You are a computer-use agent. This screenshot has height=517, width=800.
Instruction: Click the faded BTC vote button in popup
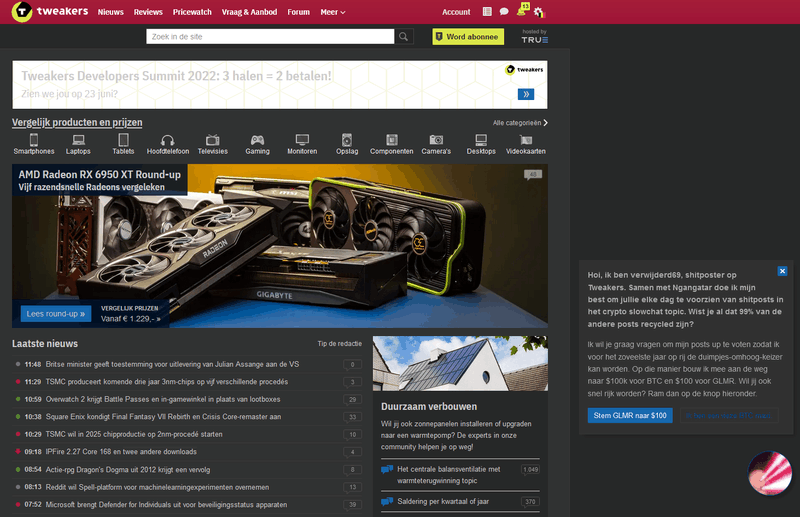[x=729, y=415]
